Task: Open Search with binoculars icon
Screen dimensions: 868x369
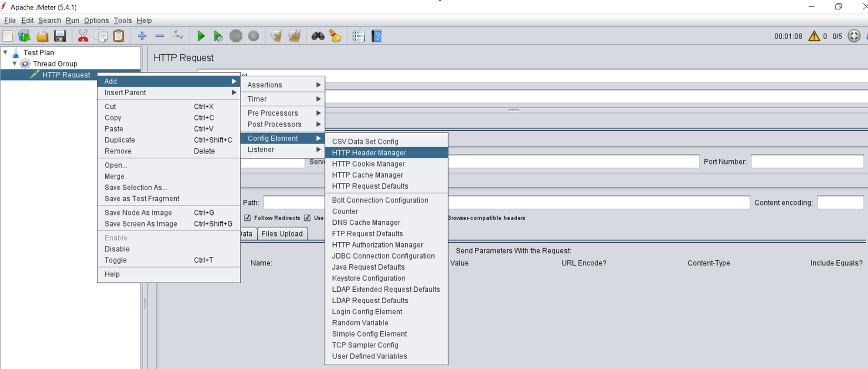Action: coord(318,36)
